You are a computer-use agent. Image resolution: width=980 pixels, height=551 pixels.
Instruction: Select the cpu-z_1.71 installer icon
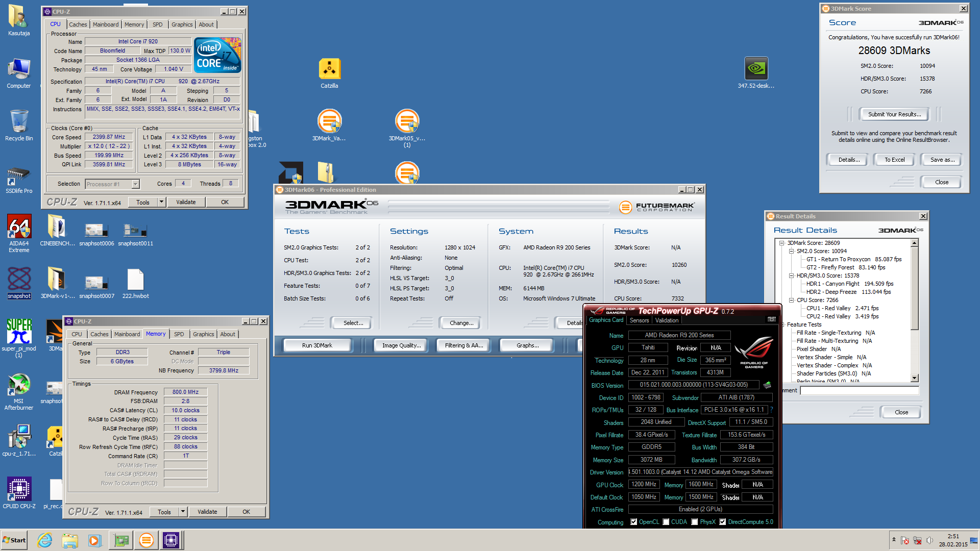pyautogui.click(x=19, y=440)
